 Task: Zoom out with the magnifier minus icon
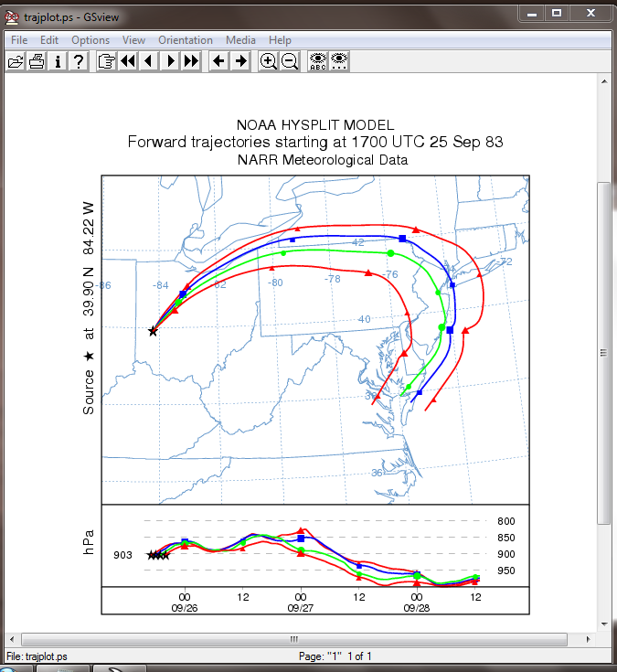click(x=290, y=61)
